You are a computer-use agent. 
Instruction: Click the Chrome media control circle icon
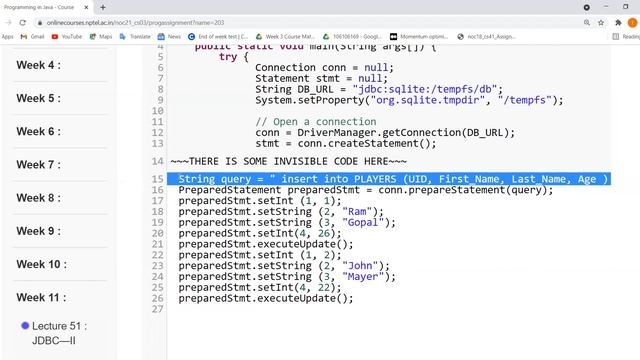point(587,7)
